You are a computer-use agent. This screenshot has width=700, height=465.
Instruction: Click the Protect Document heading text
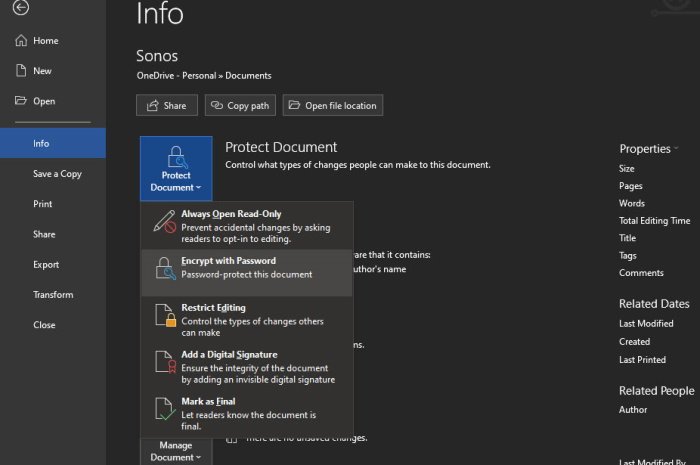[281, 147]
